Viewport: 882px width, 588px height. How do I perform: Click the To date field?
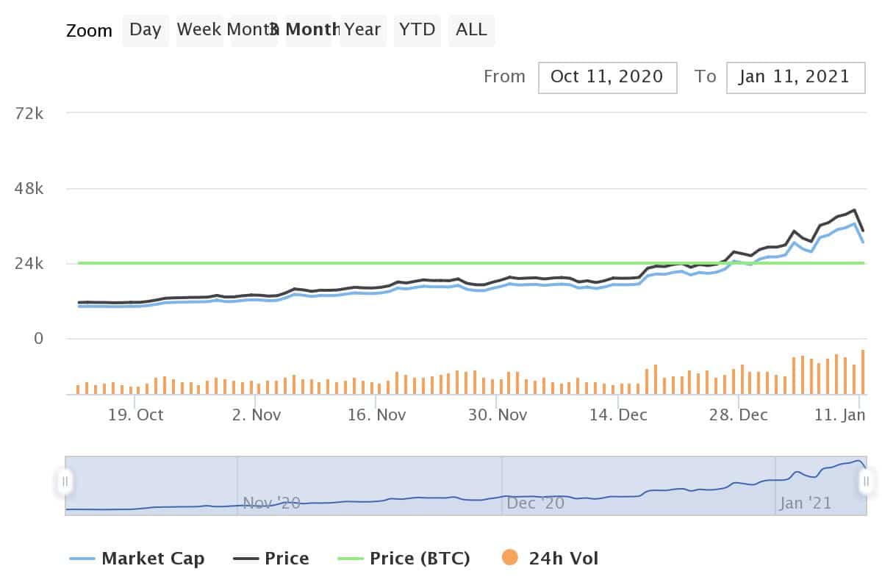coord(795,77)
